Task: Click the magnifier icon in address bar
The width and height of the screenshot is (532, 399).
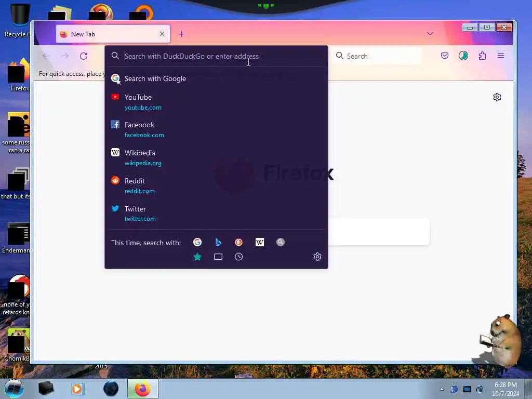Action: (115, 56)
